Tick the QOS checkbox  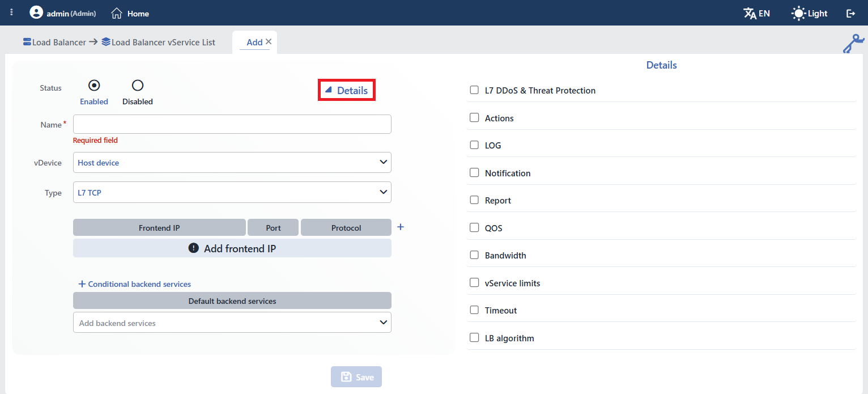(474, 228)
